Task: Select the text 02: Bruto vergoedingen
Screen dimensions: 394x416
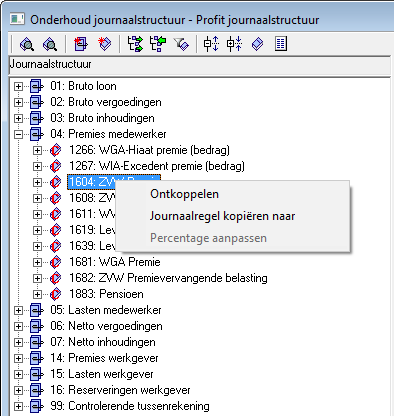Action: 106,102
